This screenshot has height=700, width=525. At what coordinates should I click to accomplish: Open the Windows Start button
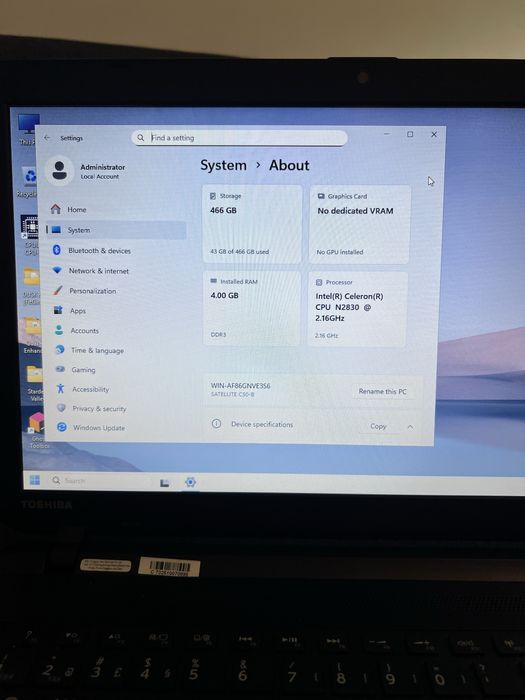click(35, 480)
